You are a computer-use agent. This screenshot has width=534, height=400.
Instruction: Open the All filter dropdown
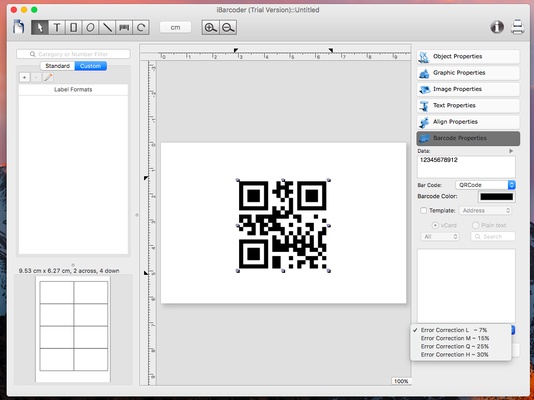(x=440, y=237)
